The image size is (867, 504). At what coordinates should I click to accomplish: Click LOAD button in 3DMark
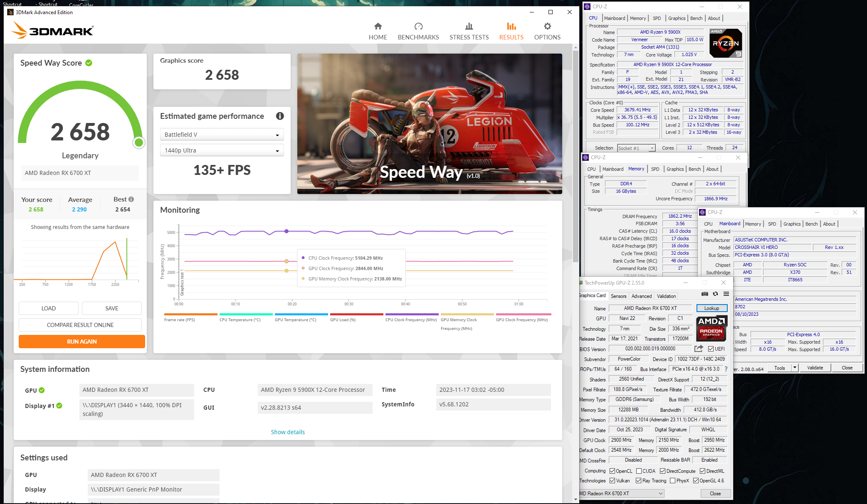49,308
